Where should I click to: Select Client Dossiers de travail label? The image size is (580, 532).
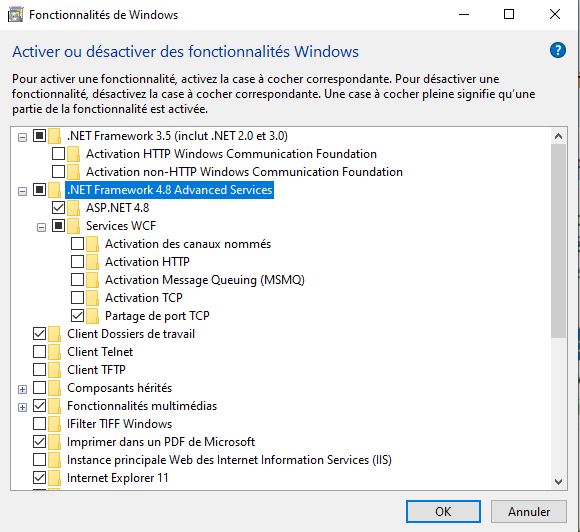click(131, 334)
